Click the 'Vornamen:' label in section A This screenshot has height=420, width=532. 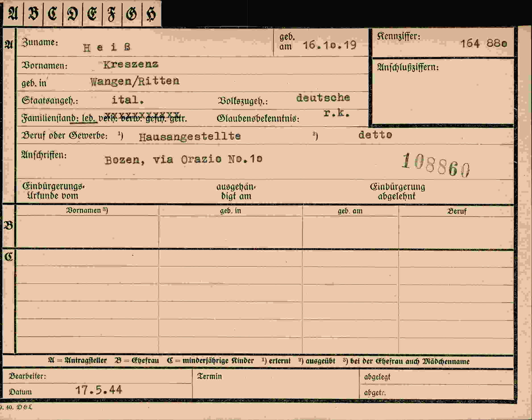tap(44, 66)
